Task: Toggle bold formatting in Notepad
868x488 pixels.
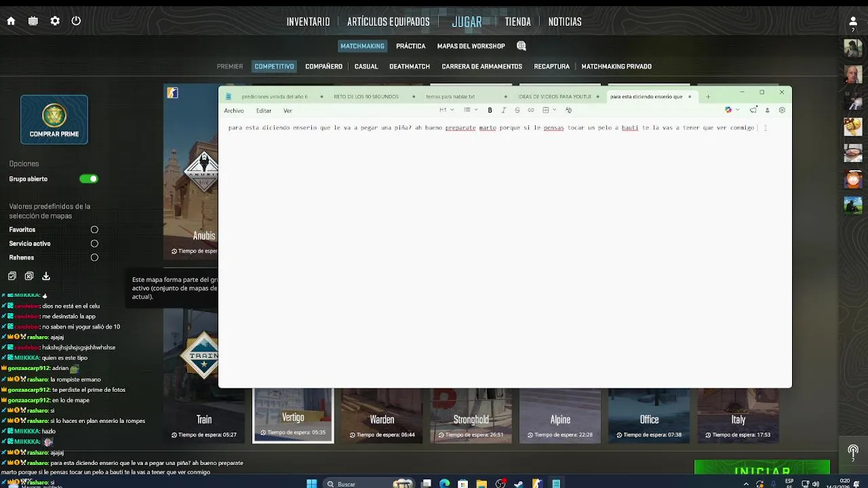Action: coord(490,110)
